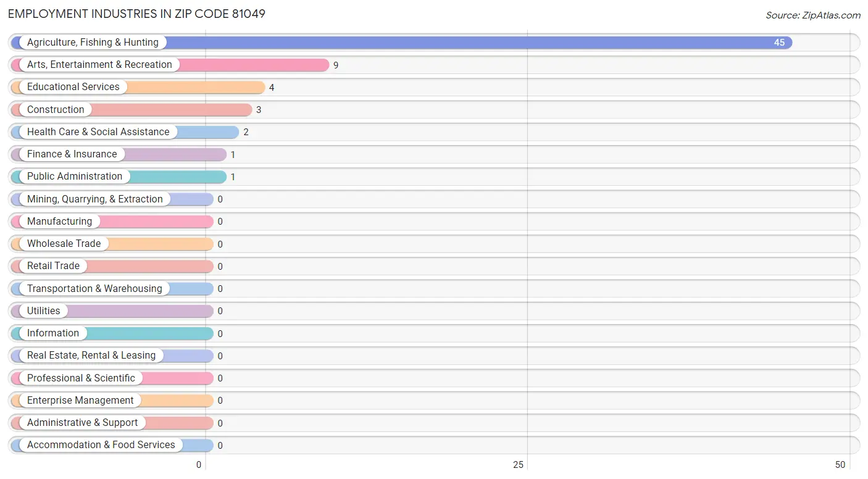Select the Wholesale Trade label
868x479 pixels.
(x=64, y=244)
